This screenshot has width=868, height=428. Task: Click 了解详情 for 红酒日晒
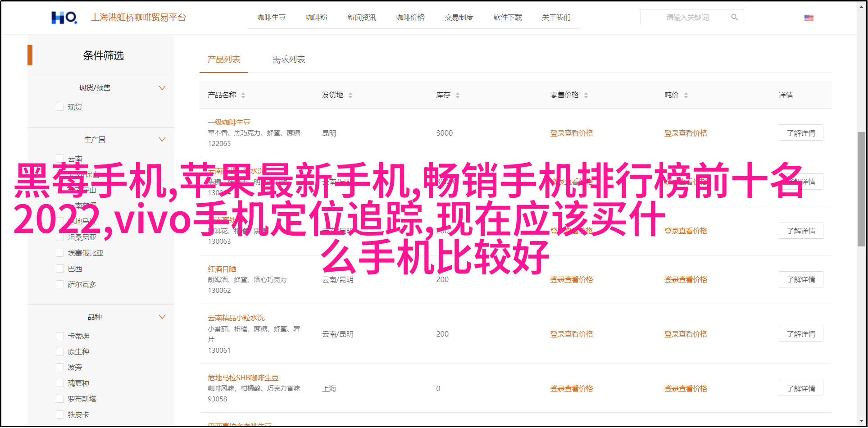coord(801,279)
